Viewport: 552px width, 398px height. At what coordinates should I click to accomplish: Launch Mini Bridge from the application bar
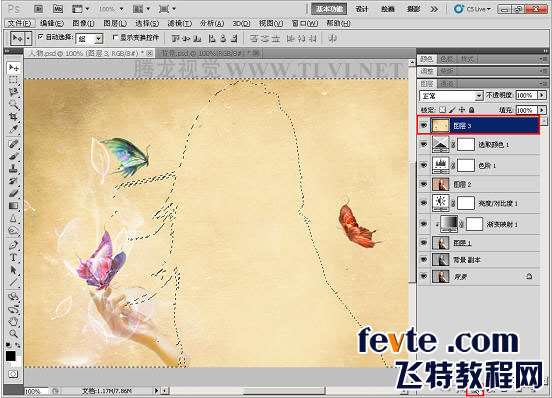[x=58, y=9]
